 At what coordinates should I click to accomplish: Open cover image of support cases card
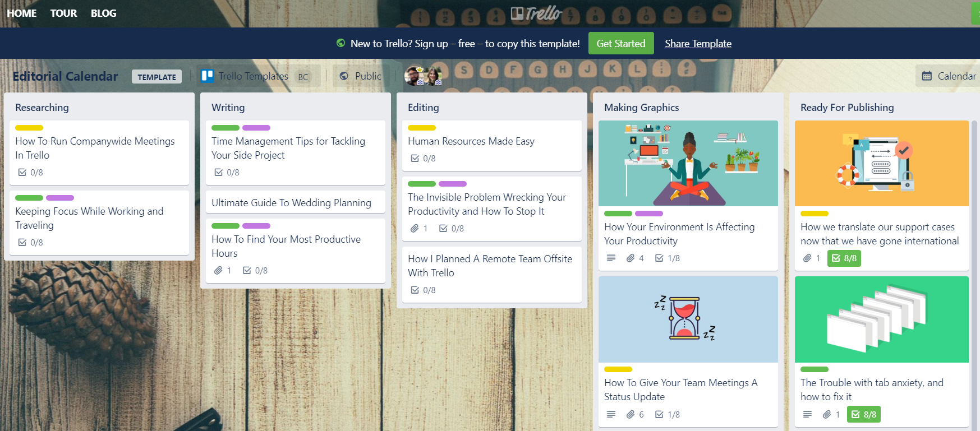point(882,163)
